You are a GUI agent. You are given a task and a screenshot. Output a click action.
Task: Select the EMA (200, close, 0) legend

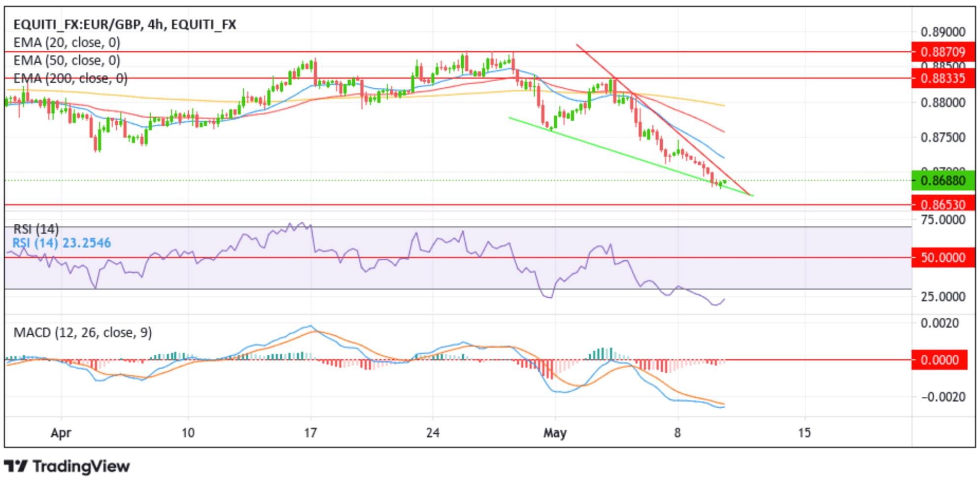pyautogui.click(x=70, y=78)
